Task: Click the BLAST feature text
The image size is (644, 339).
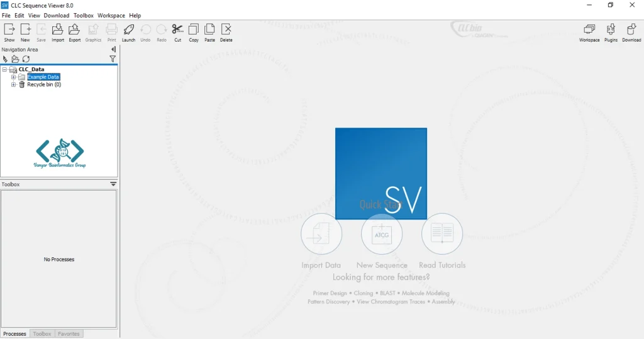Action: tap(387, 293)
